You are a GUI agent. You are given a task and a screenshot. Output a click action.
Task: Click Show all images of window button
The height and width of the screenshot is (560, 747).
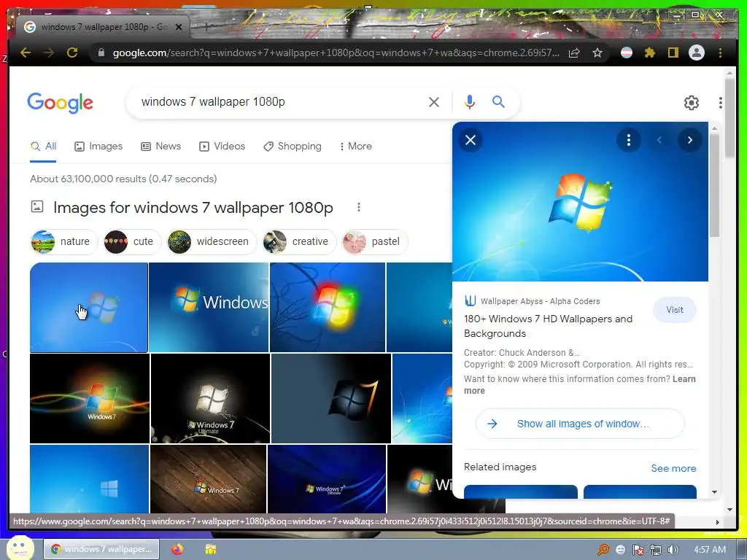[x=580, y=424]
